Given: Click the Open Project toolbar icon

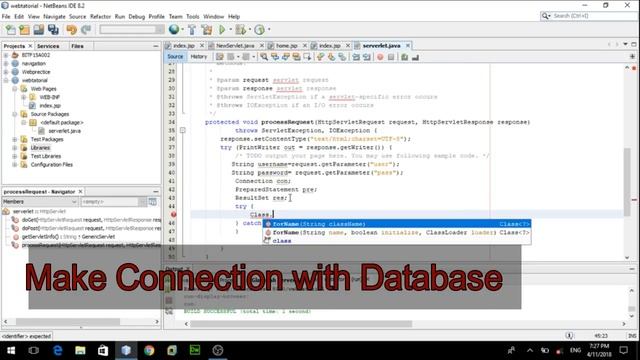Looking at the screenshot, I should (39, 30).
